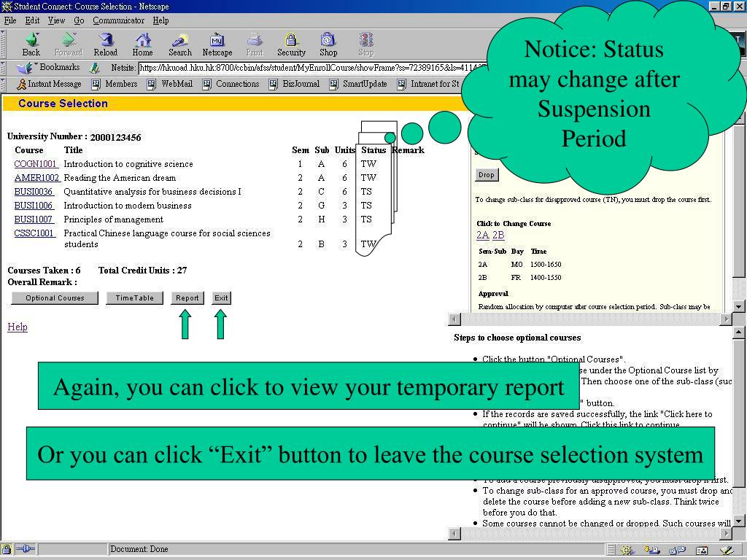Change to sub-class 2A link
The image size is (747, 560).
pos(483,235)
